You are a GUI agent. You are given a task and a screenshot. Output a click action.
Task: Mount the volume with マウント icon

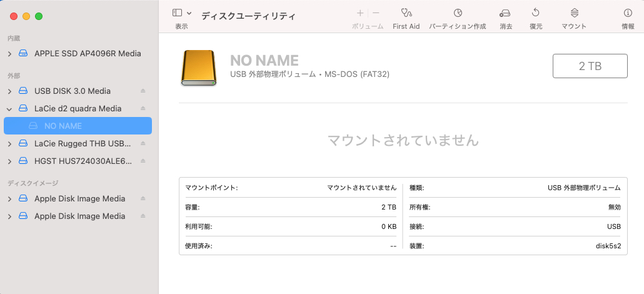[x=574, y=13]
